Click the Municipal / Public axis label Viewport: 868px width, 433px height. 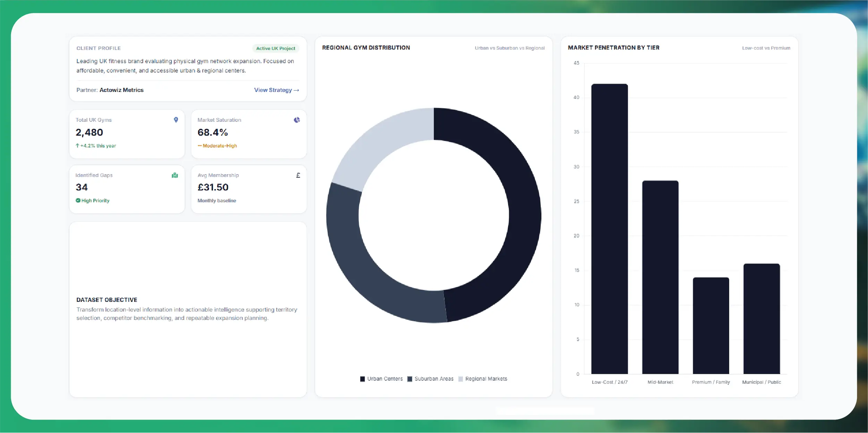pos(761,382)
